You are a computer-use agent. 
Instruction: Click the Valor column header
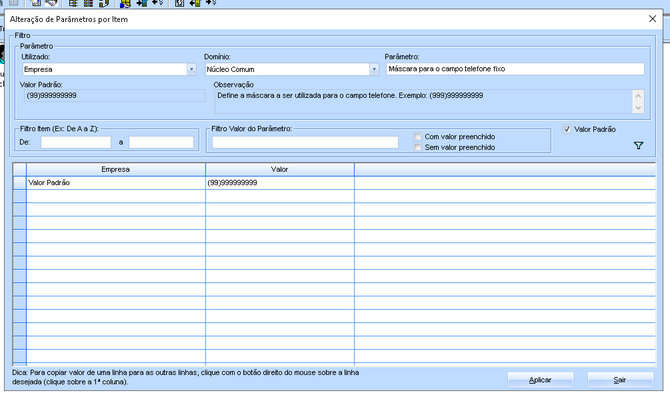point(280,170)
